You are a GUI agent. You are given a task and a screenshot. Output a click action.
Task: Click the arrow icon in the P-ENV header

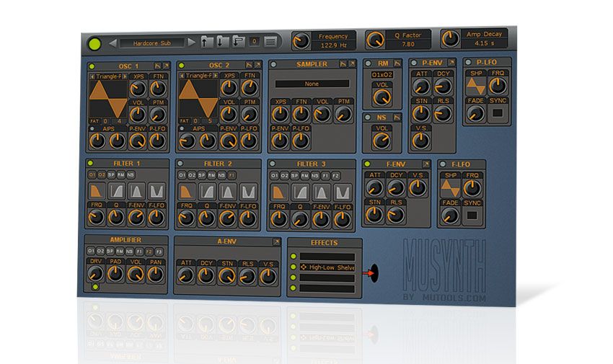tap(451, 63)
